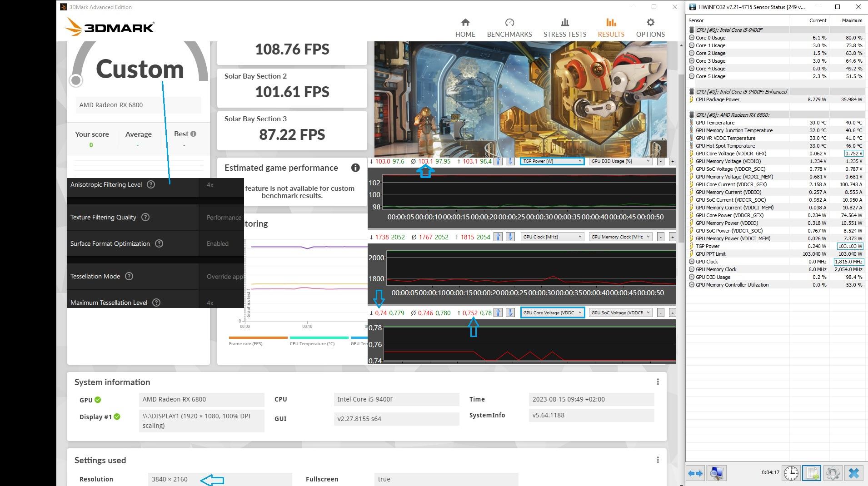The width and height of the screenshot is (868, 486).
Task: Click the minus button in TGP Power graph row
Action: pyautogui.click(x=660, y=161)
